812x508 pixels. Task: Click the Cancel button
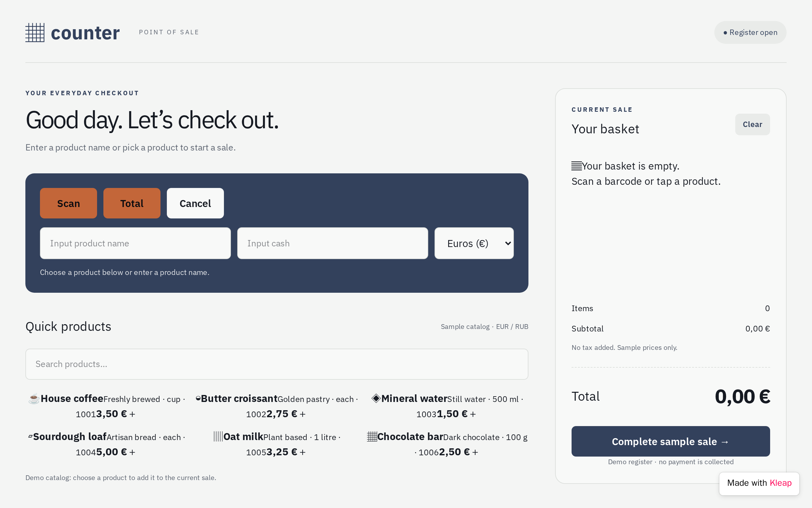pos(195,203)
